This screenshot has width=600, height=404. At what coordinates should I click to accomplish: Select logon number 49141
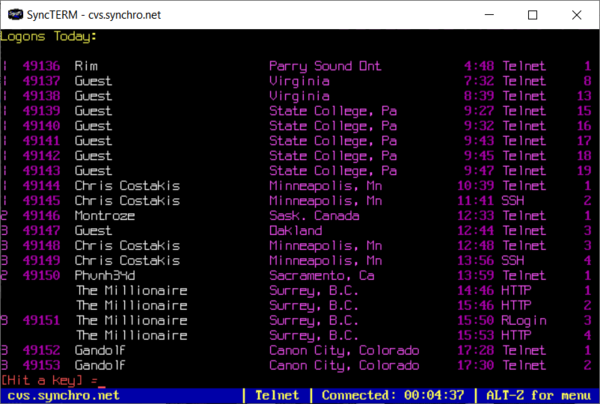tap(41, 140)
